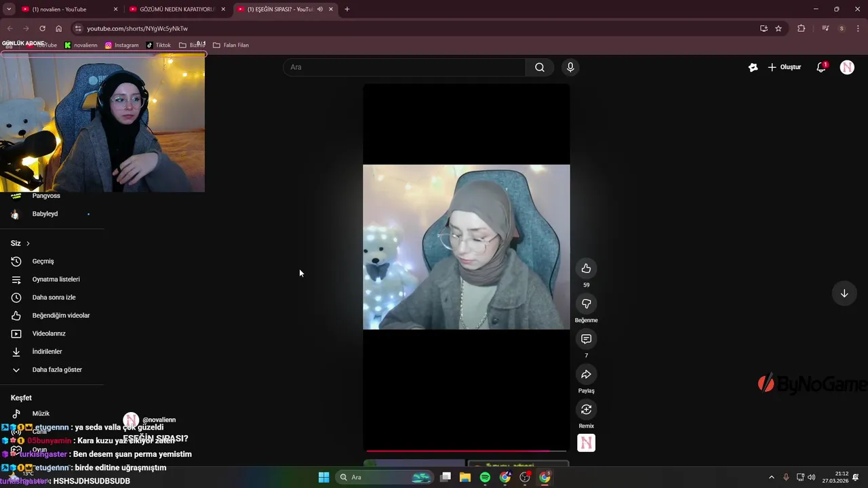Share the Short via Paylaş icon
Viewport: 868px width, 488px height.
point(586,374)
